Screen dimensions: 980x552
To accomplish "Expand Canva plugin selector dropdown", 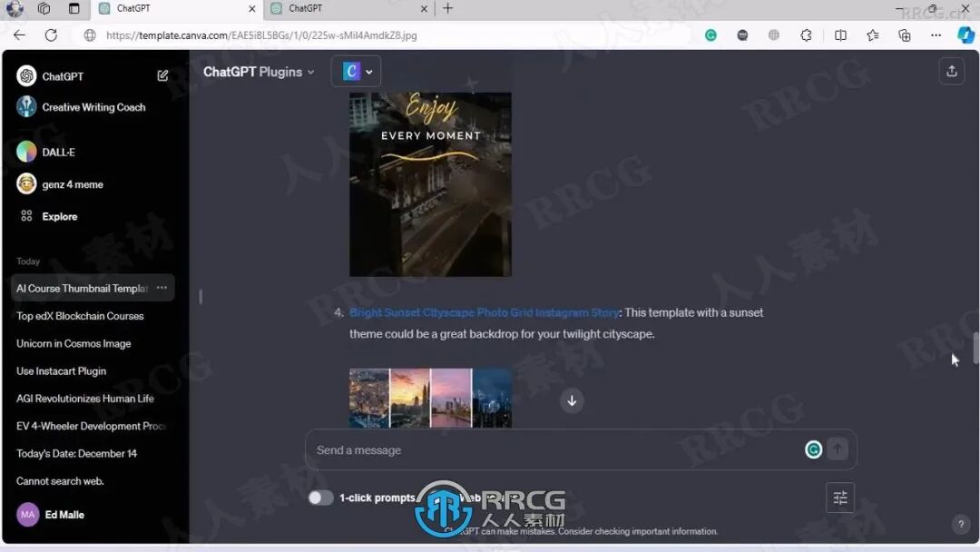I will pyautogui.click(x=357, y=71).
